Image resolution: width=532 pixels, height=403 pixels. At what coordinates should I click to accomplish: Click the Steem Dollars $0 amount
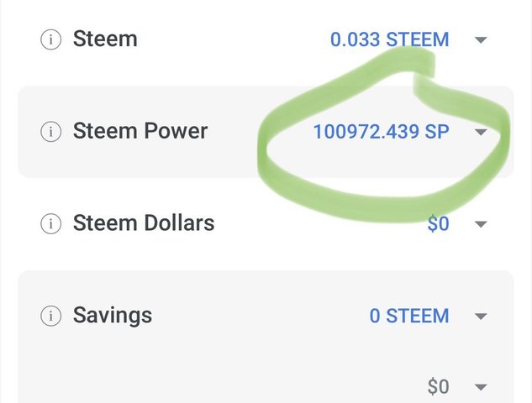pyautogui.click(x=438, y=224)
